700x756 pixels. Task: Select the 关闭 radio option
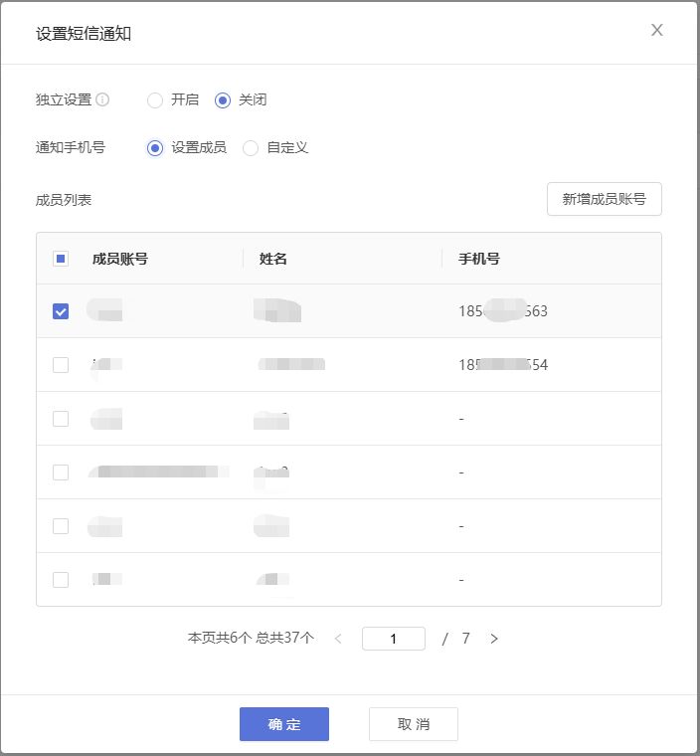(x=223, y=100)
